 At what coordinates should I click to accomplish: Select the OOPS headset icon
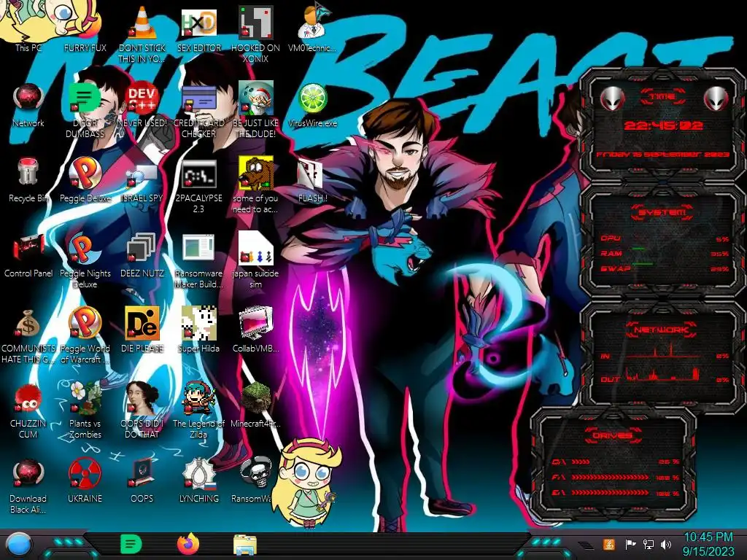[142, 472]
